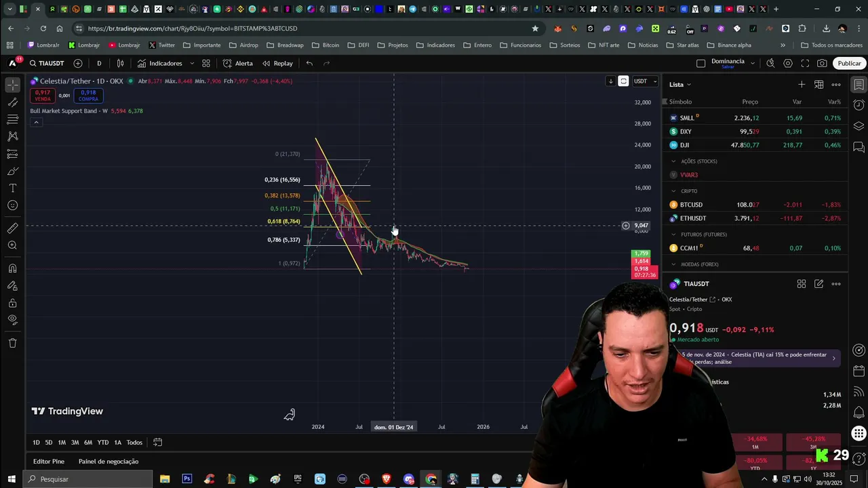Screen dimensions: 868x488
Task: Toggle auto-fit price scale icon
Action: [623, 81]
